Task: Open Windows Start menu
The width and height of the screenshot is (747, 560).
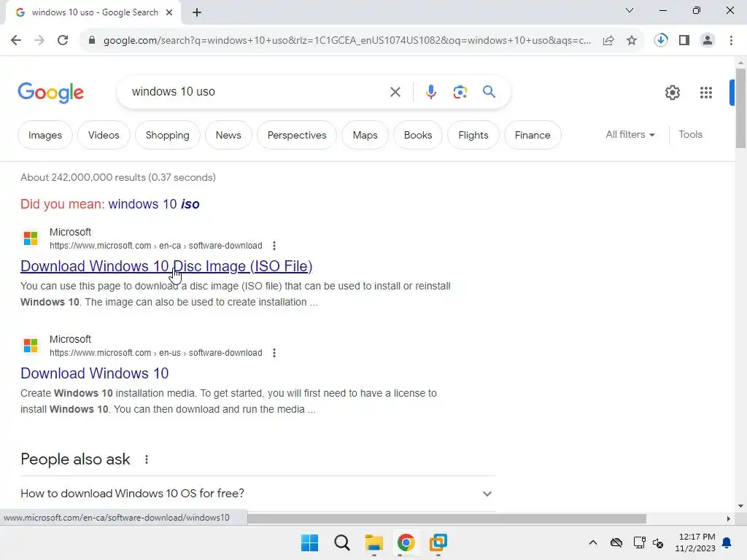Action: [x=309, y=542]
